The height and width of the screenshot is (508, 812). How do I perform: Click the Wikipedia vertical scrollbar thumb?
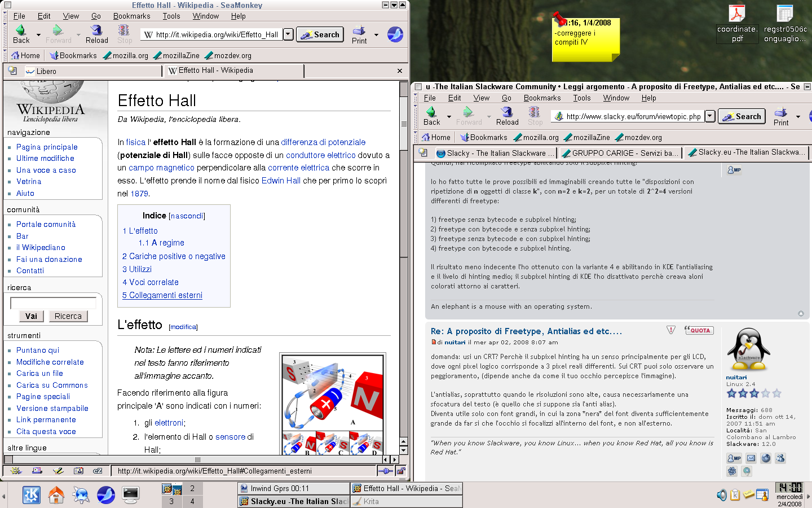click(404, 123)
